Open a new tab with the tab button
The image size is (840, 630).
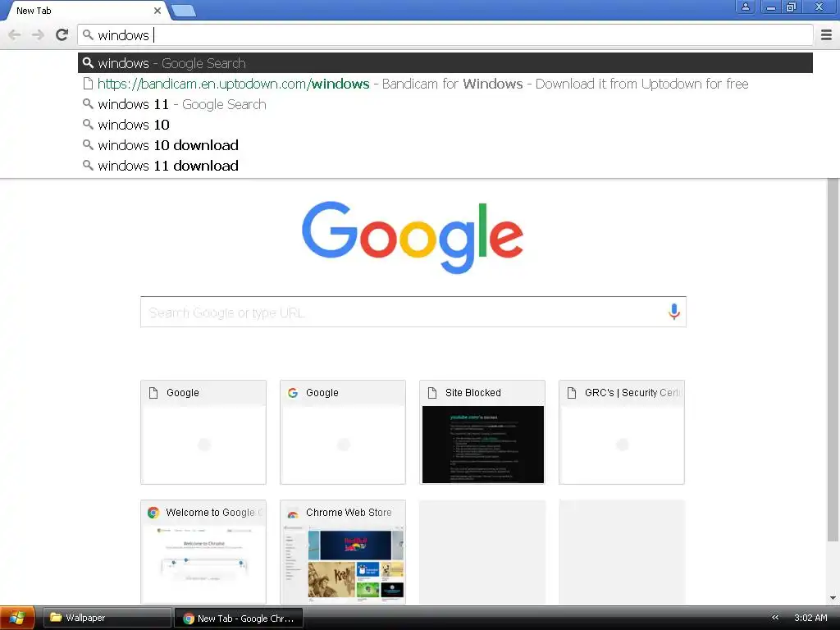[184, 11]
